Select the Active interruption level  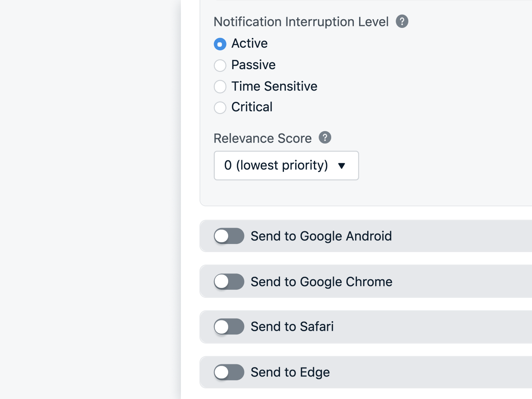[220, 44]
